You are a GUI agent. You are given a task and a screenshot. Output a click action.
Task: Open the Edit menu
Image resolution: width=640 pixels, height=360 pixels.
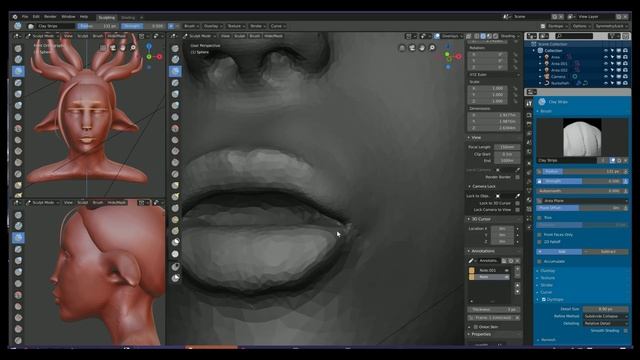click(x=36, y=17)
